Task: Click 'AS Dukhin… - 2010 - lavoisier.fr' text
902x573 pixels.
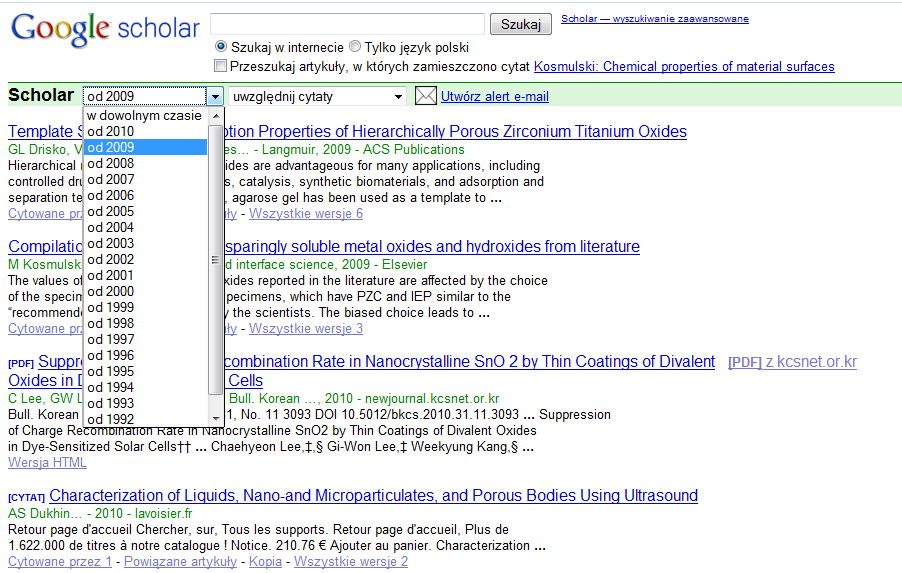Action: [100, 514]
